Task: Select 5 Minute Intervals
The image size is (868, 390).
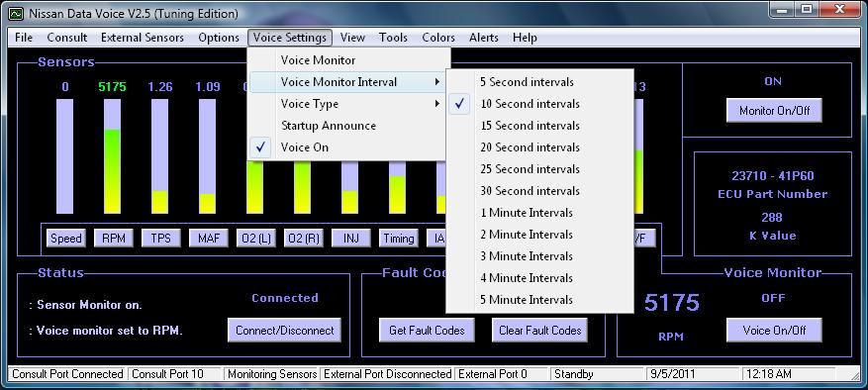Action: (x=539, y=300)
